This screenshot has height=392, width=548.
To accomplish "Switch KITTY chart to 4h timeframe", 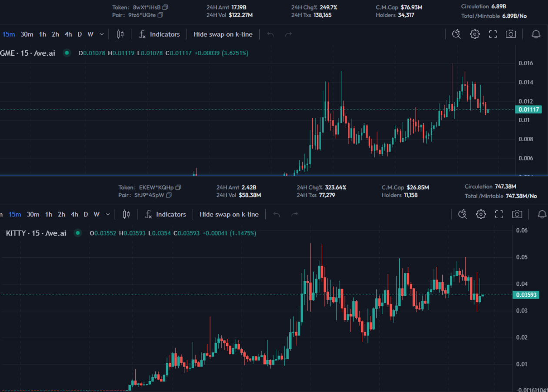I will point(74,214).
